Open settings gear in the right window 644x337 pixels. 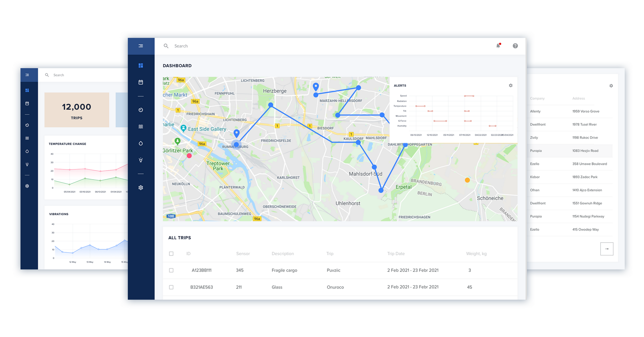(x=611, y=86)
